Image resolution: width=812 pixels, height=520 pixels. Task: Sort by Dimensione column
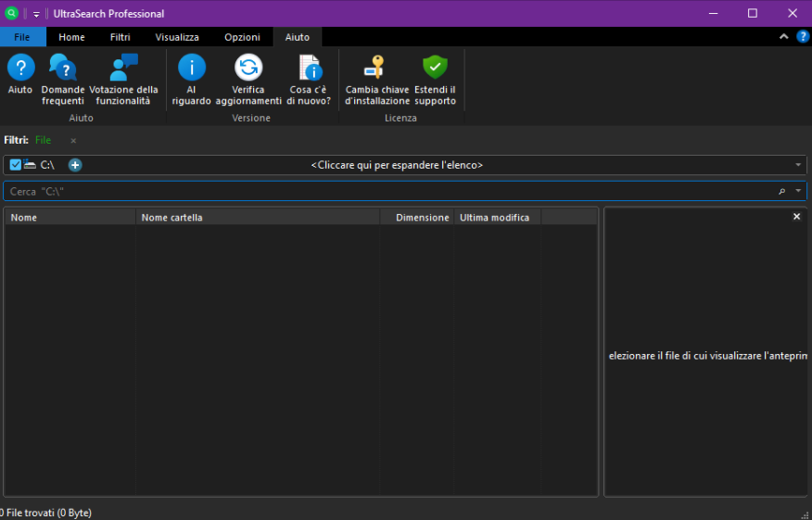pyautogui.click(x=417, y=217)
